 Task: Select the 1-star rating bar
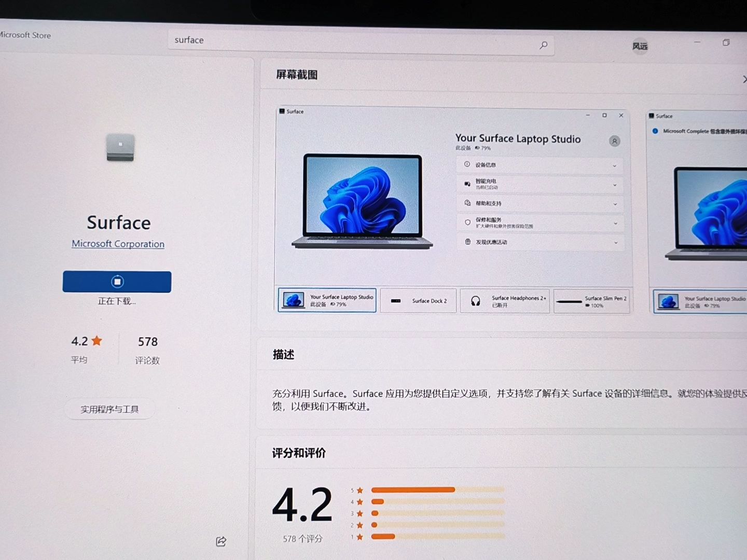pyautogui.click(x=437, y=536)
